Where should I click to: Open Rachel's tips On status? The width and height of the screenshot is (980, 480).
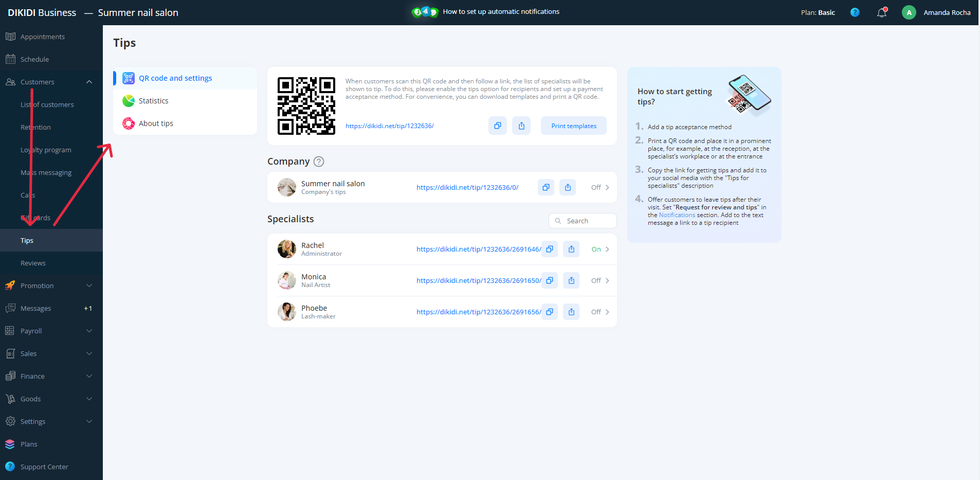coord(600,249)
